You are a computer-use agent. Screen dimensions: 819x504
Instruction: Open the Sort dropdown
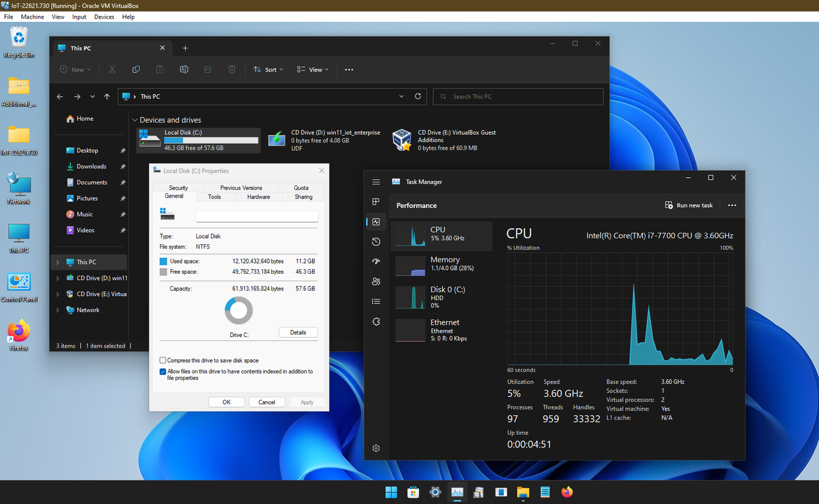(268, 69)
